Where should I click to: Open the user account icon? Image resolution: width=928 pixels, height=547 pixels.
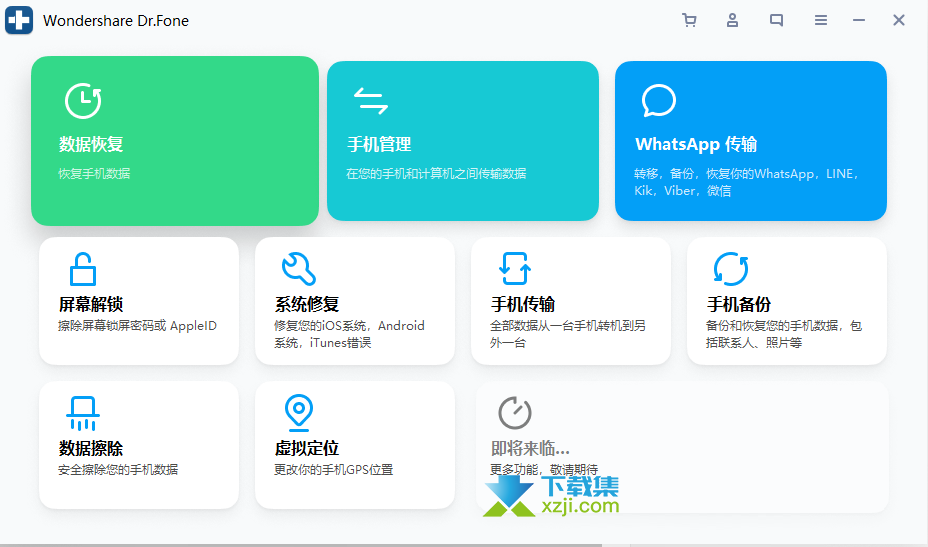[732, 20]
